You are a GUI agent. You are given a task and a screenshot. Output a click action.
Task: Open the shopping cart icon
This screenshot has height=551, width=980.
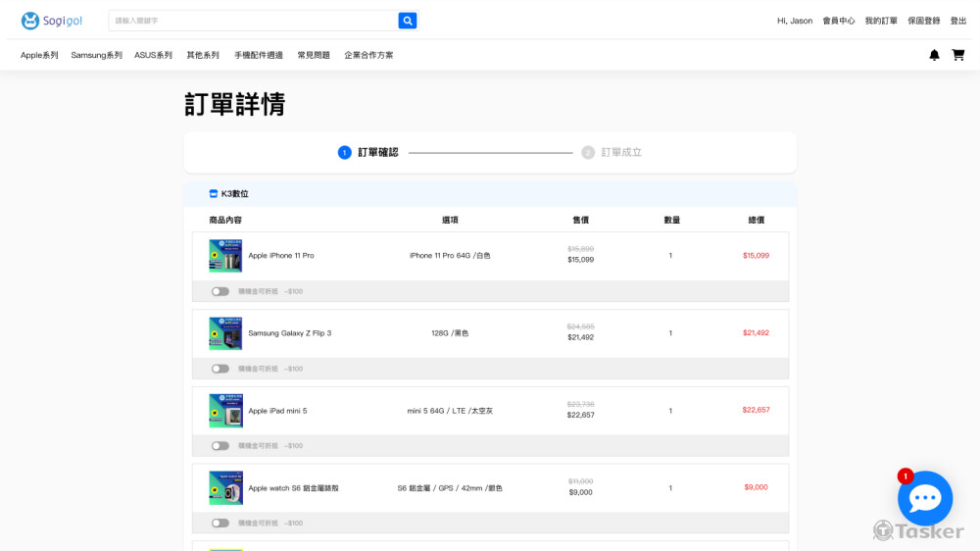(x=958, y=55)
